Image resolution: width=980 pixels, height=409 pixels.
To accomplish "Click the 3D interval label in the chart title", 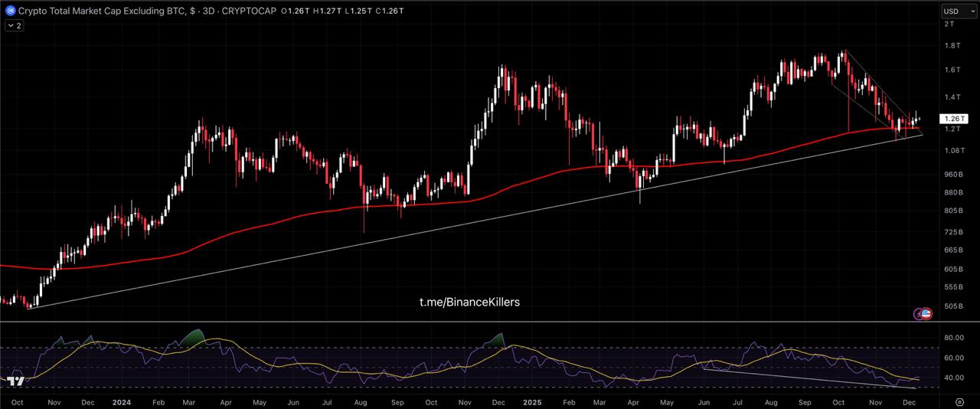I will point(207,11).
